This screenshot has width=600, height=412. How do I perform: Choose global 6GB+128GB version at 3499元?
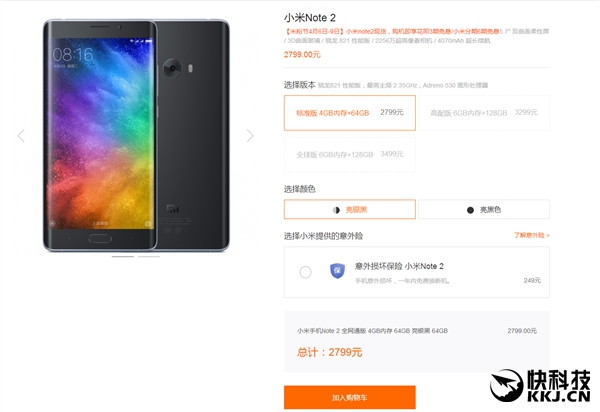pyautogui.click(x=350, y=154)
